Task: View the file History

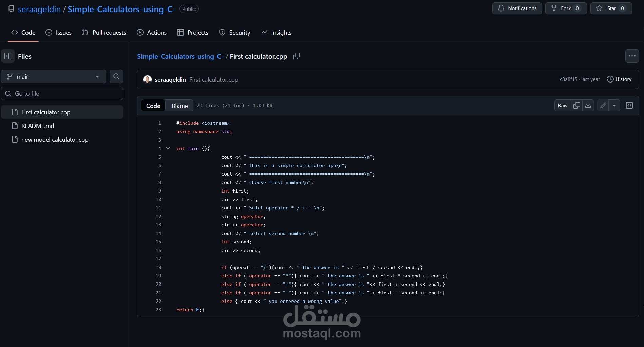Action: (x=619, y=79)
